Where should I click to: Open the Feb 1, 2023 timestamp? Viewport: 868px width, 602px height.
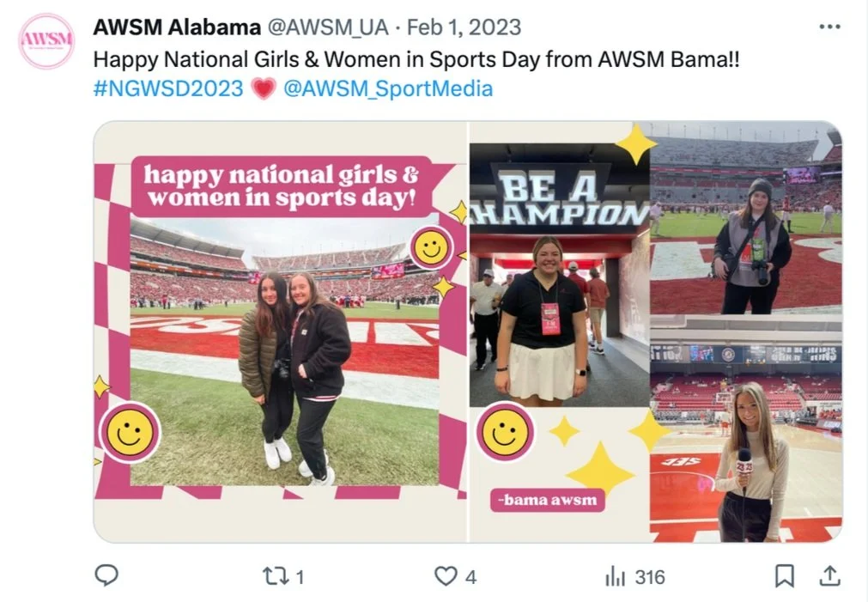pyautogui.click(x=464, y=27)
